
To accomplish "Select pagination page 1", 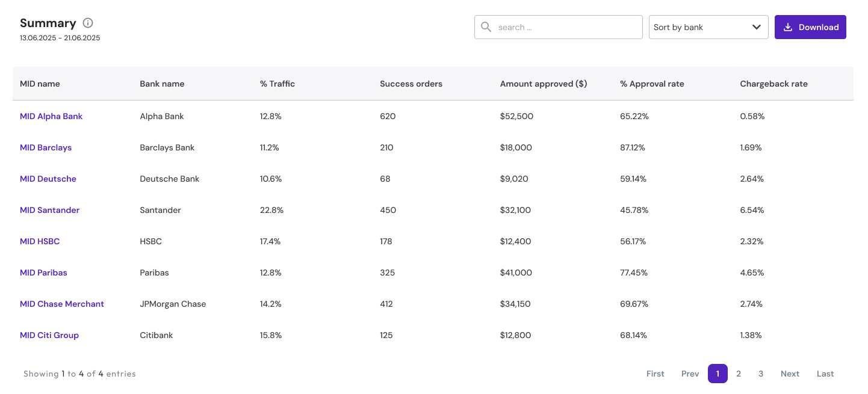I will click(718, 374).
